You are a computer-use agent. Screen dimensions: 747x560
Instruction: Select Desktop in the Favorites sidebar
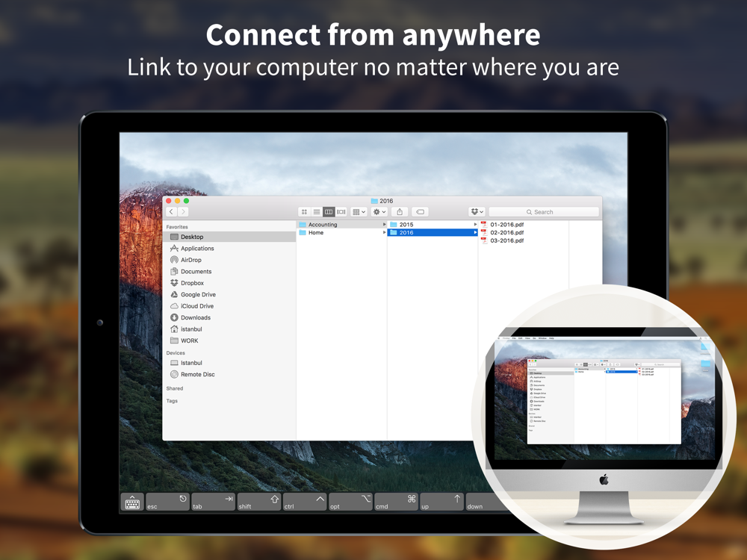(x=229, y=237)
